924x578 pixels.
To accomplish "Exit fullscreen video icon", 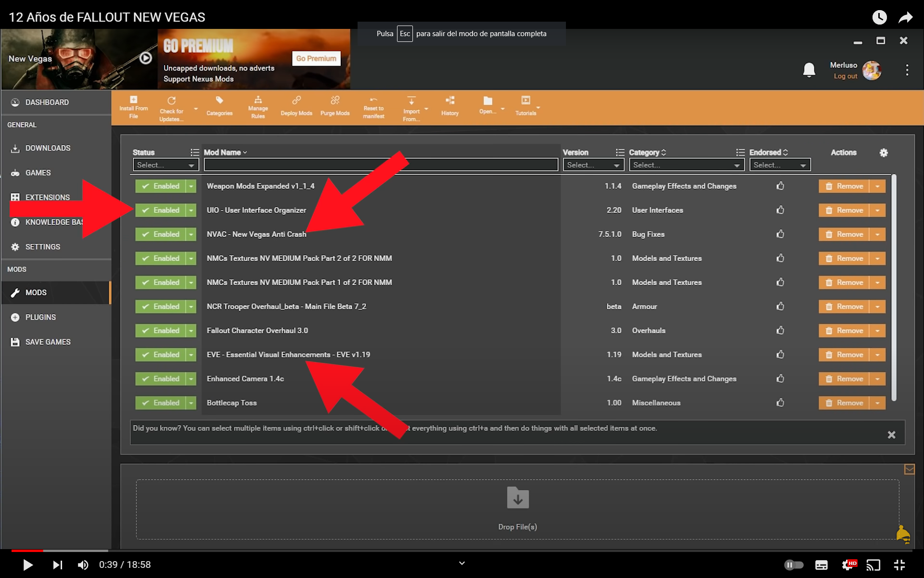I will tap(899, 565).
